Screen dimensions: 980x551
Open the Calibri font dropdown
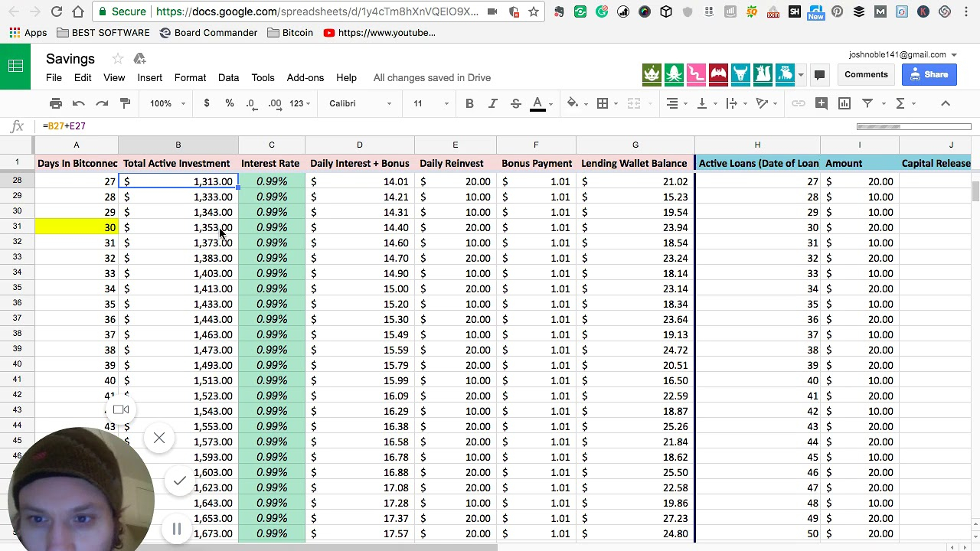(360, 103)
